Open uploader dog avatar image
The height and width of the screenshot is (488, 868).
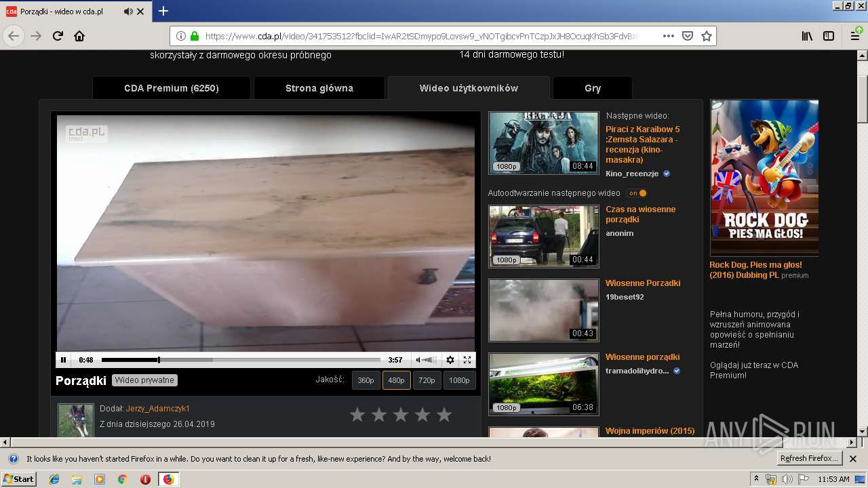click(x=75, y=420)
